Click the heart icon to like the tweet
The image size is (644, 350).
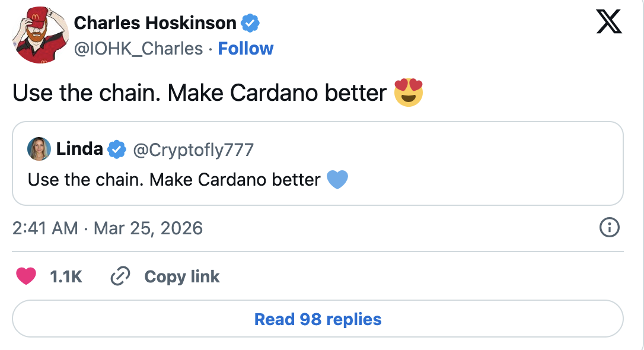(26, 276)
